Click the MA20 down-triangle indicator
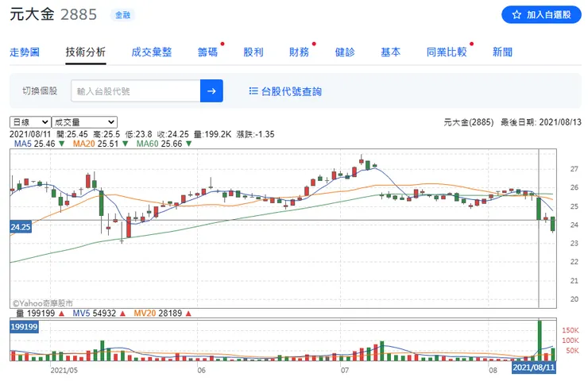 (x=126, y=144)
